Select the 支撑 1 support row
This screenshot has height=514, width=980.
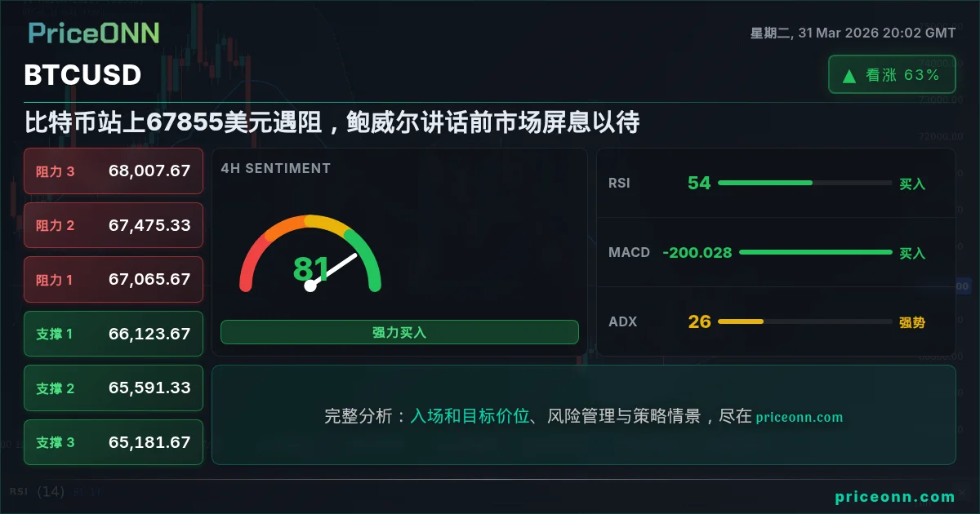coord(114,334)
